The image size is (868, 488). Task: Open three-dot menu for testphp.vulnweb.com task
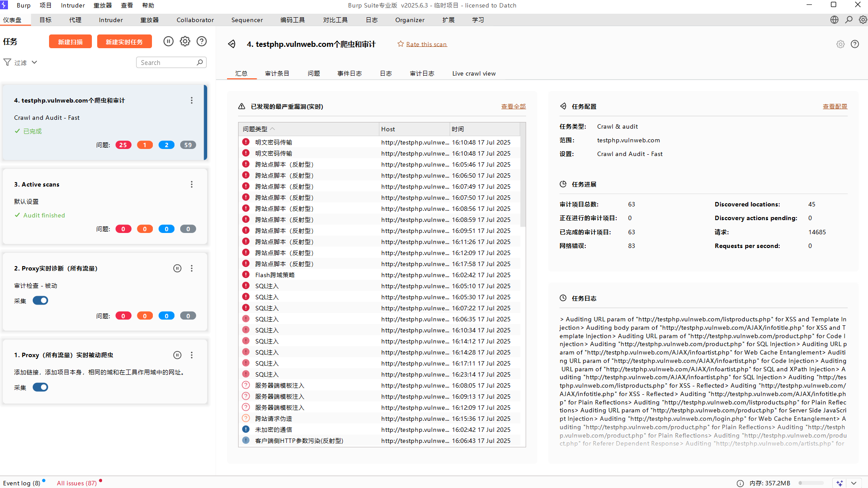click(192, 100)
